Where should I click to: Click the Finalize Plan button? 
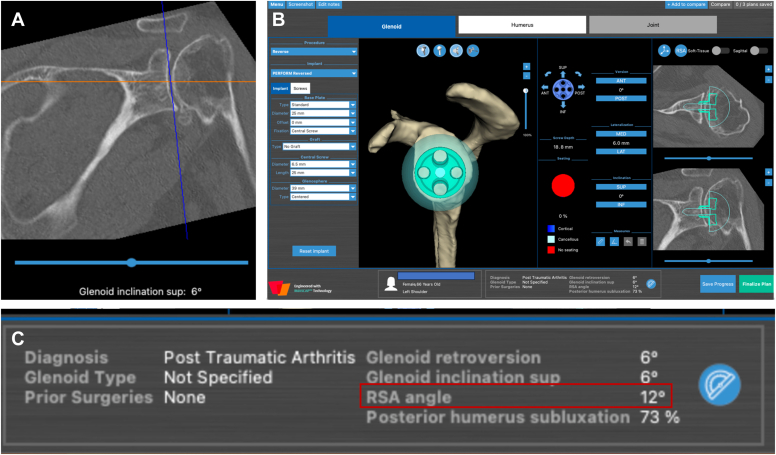tap(757, 285)
